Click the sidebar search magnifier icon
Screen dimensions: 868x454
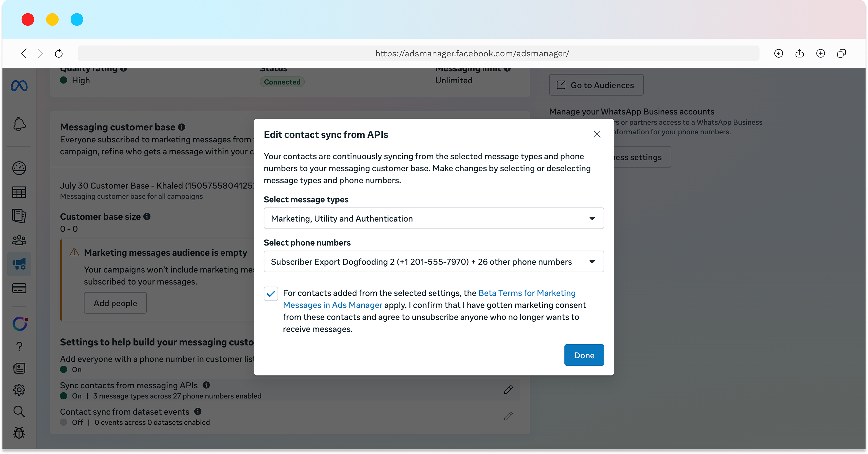19,411
